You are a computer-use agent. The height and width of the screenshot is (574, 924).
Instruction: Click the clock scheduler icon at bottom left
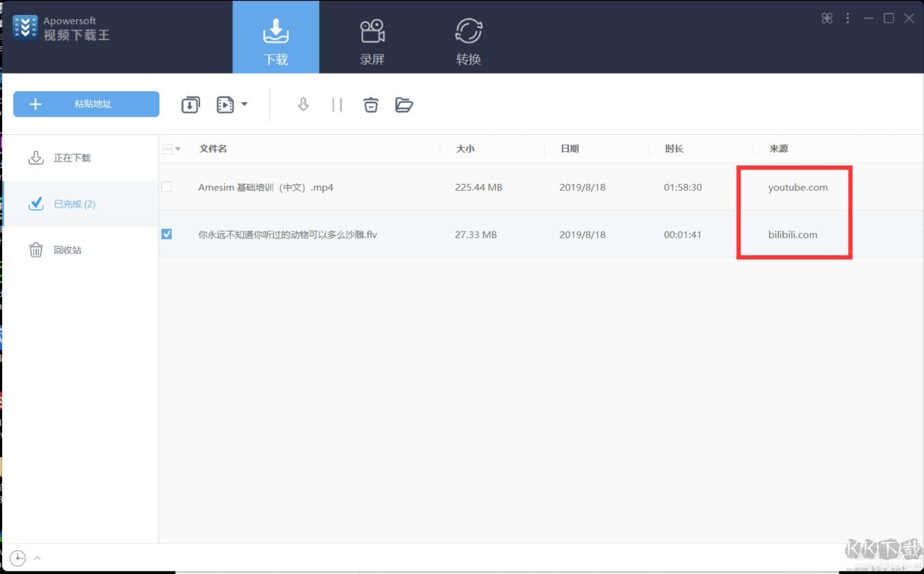click(18, 558)
